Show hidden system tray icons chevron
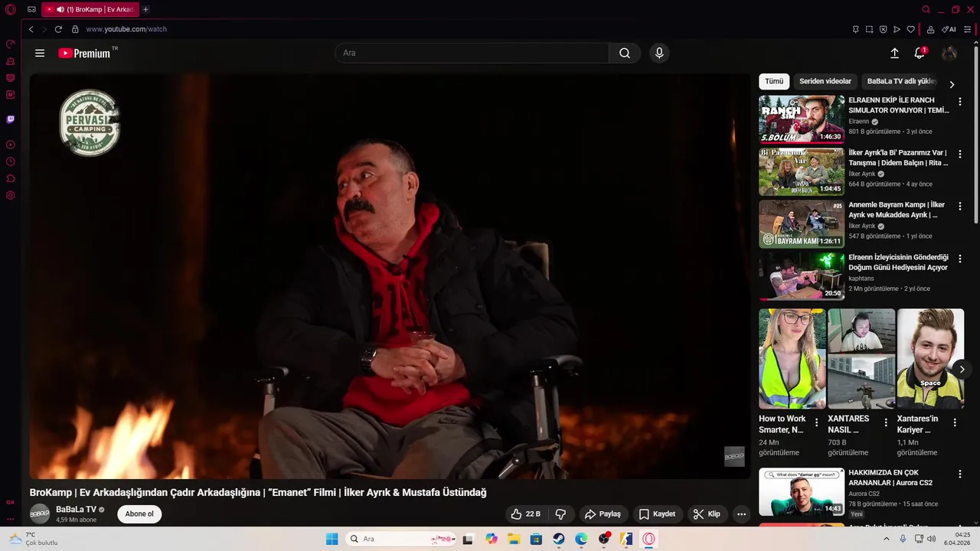980x551 pixels. pyautogui.click(x=887, y=539)
